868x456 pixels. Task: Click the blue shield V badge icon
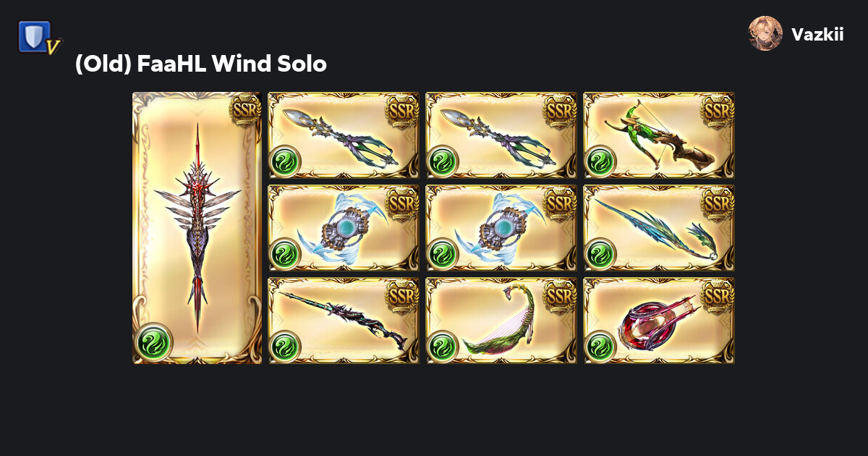coord(39,38)
